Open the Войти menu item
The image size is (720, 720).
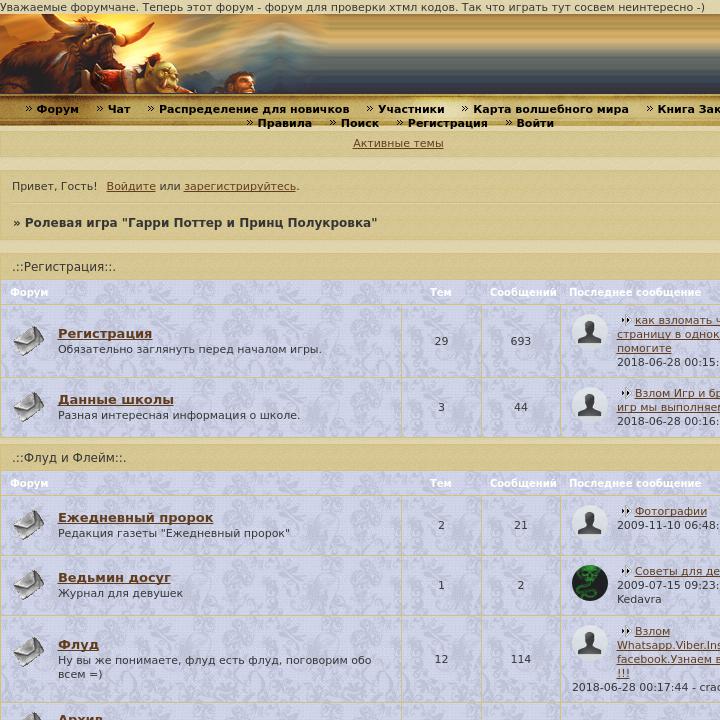(x=535, y=123)
